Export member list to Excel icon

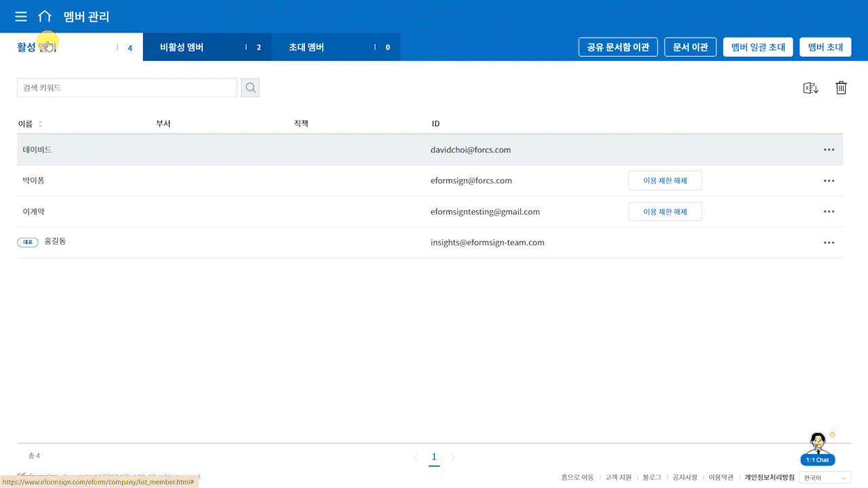coord(810,87)
